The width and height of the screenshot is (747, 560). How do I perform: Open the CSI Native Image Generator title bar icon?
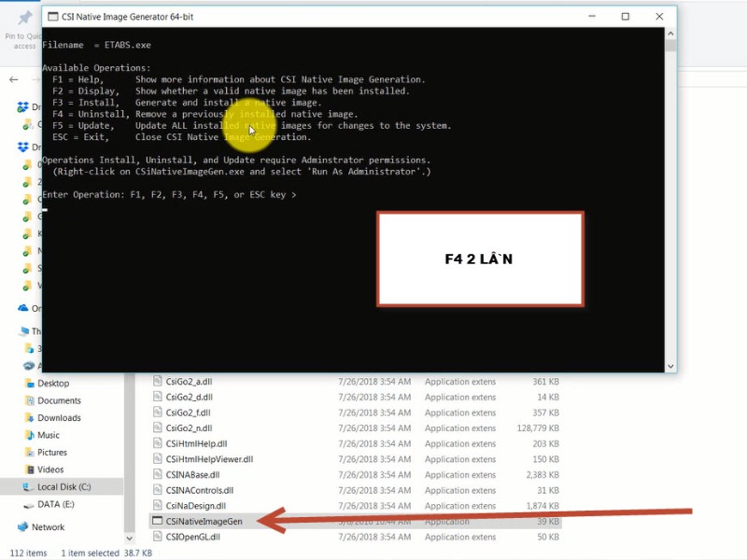click(54, 16)
